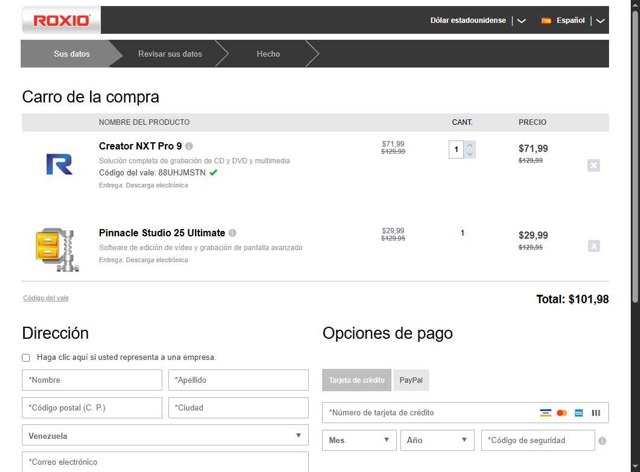
Task: Select the Sus datos step
Action: [71, 54]
